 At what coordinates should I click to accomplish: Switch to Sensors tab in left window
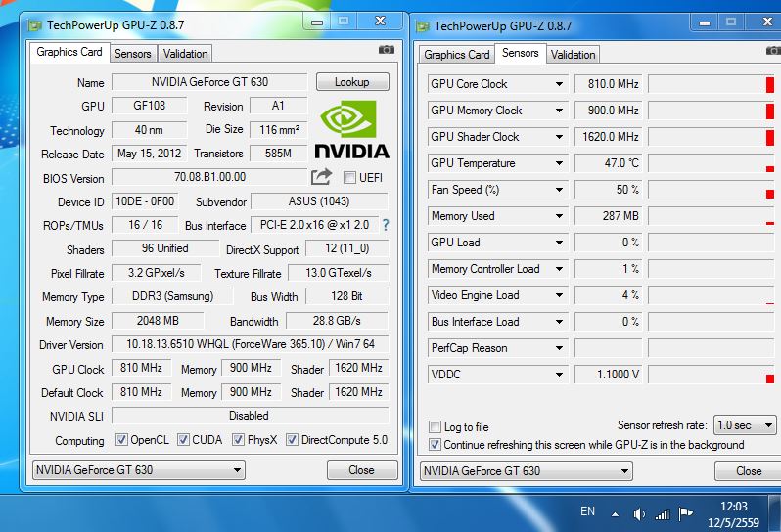[132, 54]
